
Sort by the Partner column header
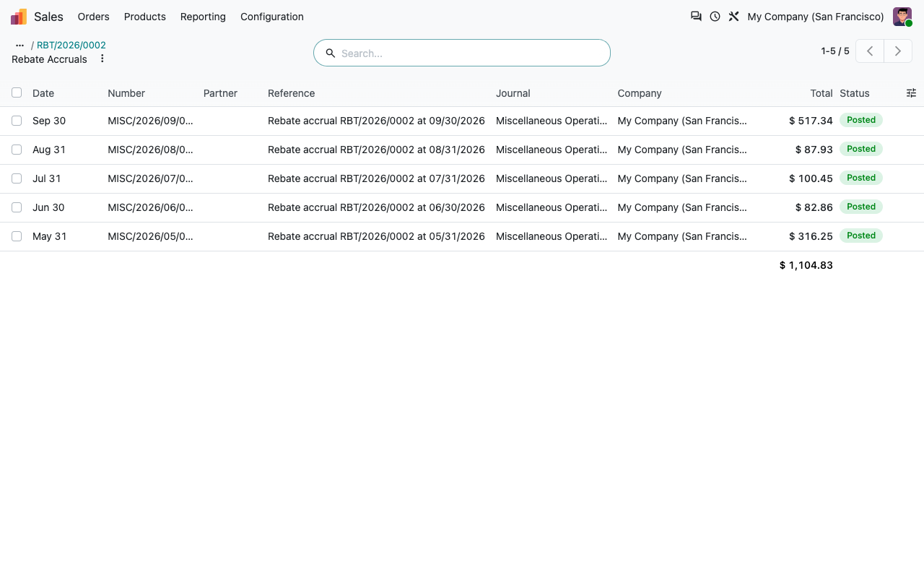click(220, 93)
